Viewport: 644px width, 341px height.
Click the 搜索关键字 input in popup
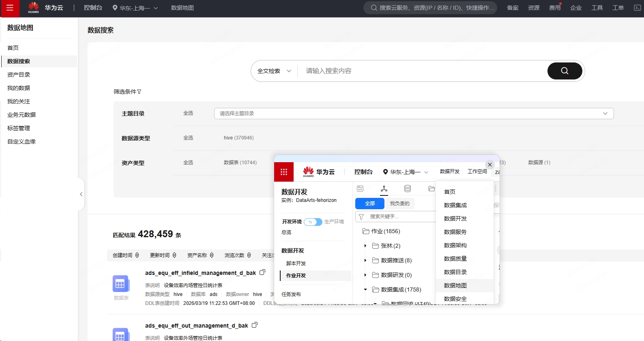coord(401,217)
